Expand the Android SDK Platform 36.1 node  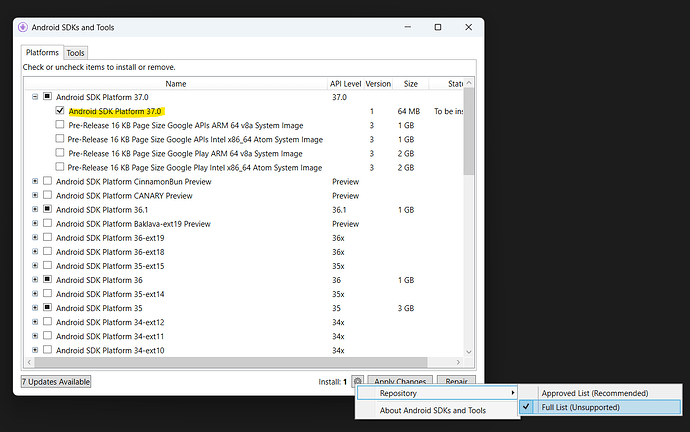[x=35, y=209]
